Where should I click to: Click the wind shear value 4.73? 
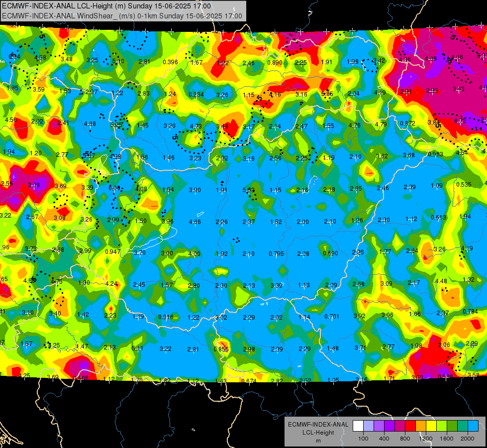tap(195, 126)
